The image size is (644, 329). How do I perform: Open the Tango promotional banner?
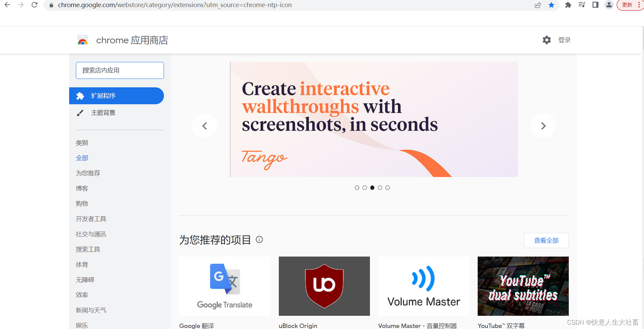click(374, 119)
